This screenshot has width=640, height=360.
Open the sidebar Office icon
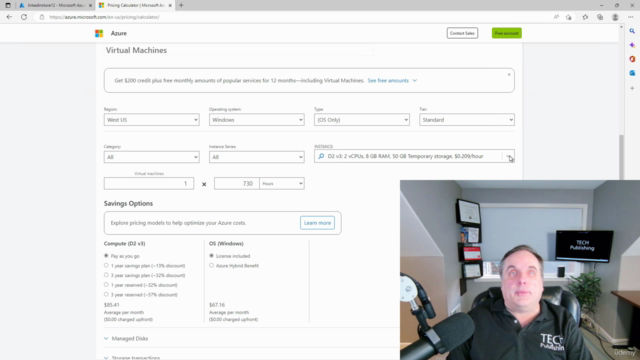click(x=632, y=59)
